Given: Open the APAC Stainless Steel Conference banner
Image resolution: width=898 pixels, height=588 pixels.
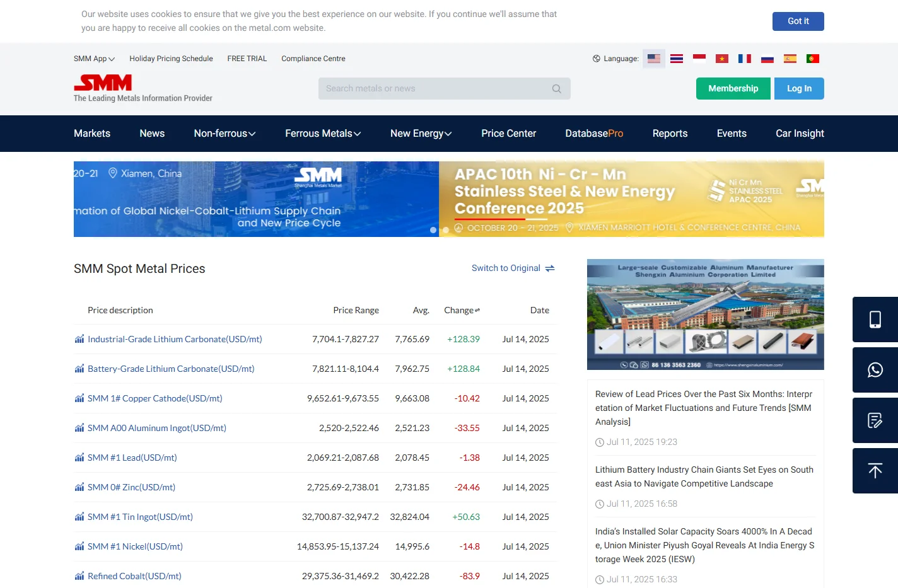Looking at the screenshot, I should click(x=631, y=199).
